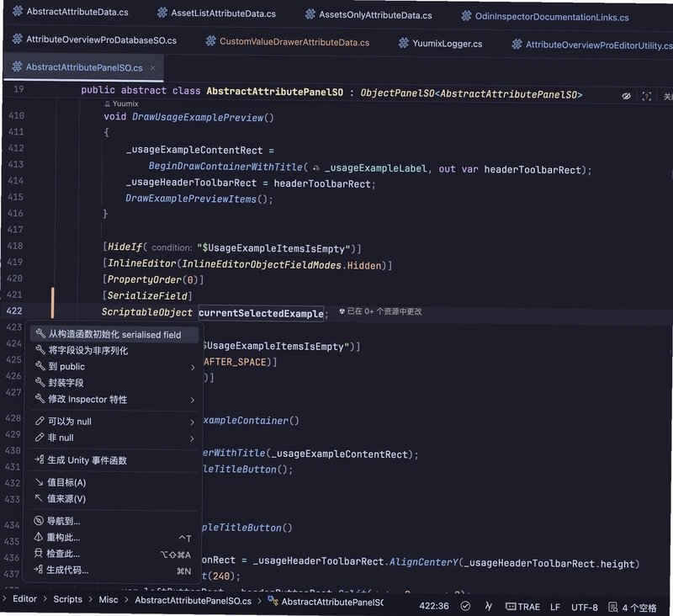Select '封装字段' menu entry
The image size is (673, 616).
114,383
